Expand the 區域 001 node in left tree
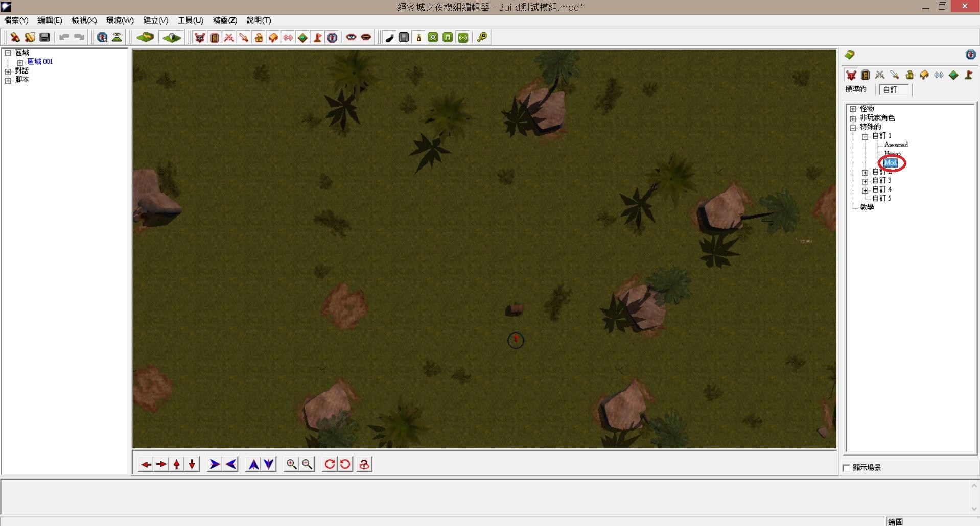Image resolution: width=980 pixels, height=526 pixels. pyautogui.click(x=20, y=62)
